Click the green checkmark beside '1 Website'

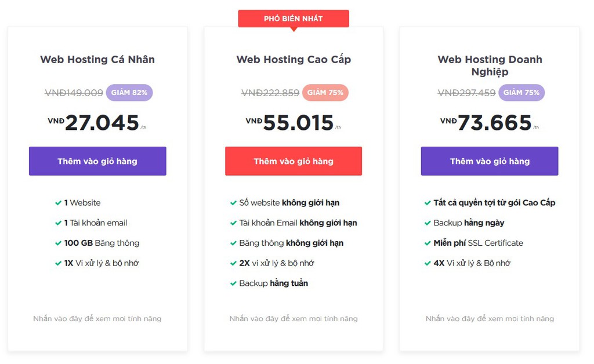point(58,203)
